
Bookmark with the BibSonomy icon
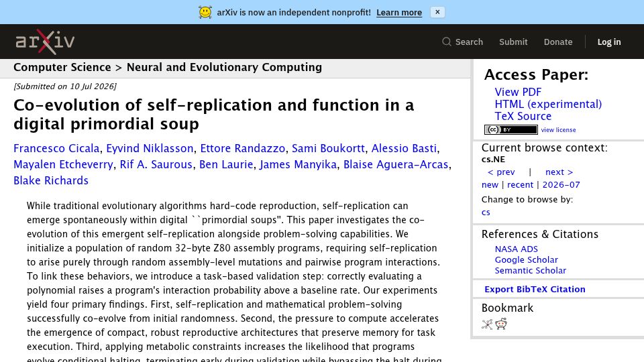pos(487,324)
